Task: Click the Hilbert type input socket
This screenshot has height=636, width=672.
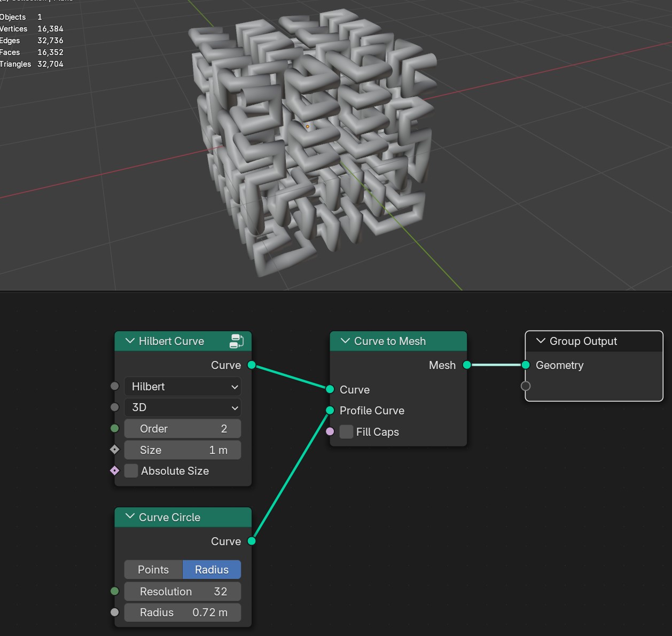Action: (x=114, y=386)
